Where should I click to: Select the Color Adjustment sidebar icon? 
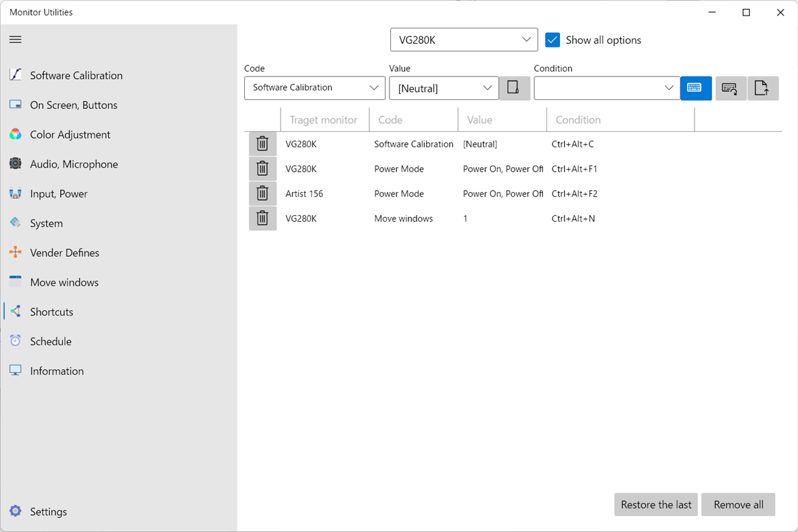click(15, 135)
